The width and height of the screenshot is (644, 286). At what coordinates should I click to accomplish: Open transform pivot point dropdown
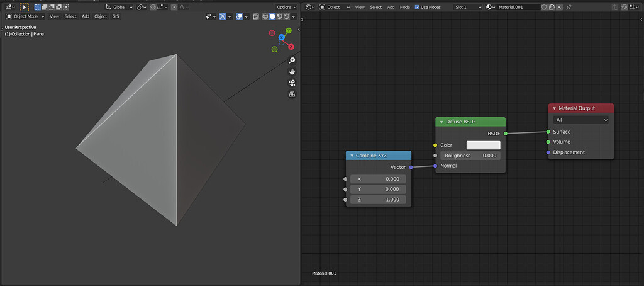coord(142,7)
